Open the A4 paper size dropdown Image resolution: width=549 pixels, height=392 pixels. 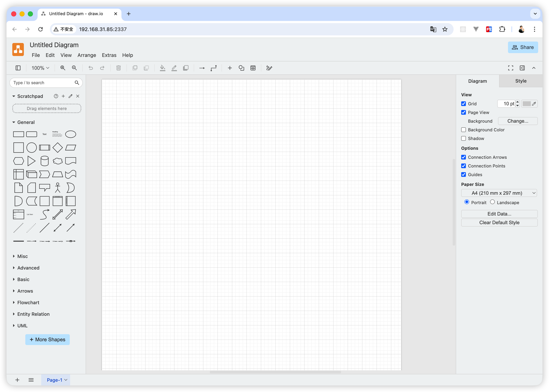(x=499, y=193)
